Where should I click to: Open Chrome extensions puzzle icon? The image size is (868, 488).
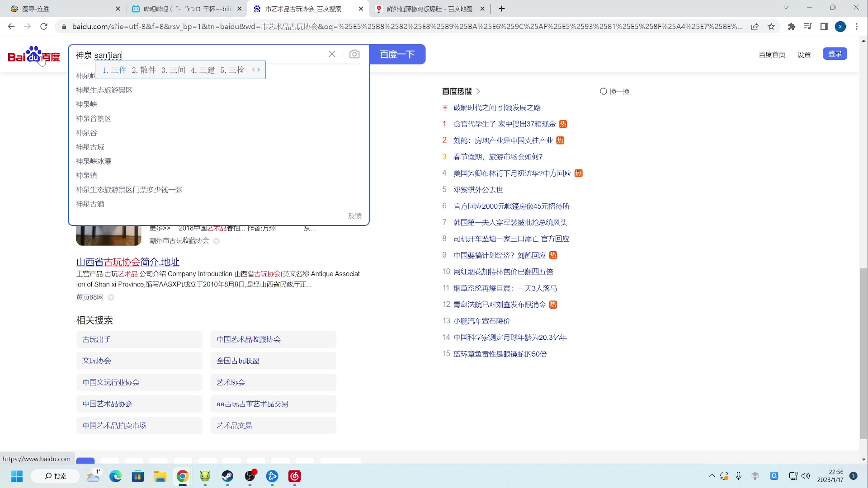[x=792, y=27]
